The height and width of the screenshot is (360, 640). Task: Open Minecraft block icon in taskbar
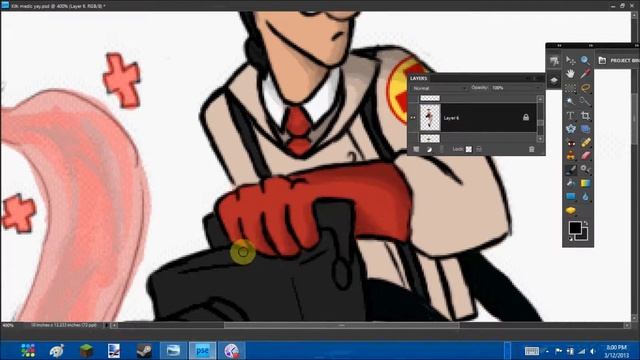(86, 351)
